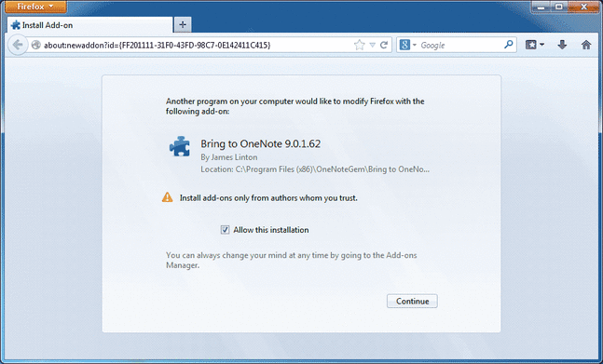Click the Location path text
The image size is (603, 364).
[x=315, y=169]
